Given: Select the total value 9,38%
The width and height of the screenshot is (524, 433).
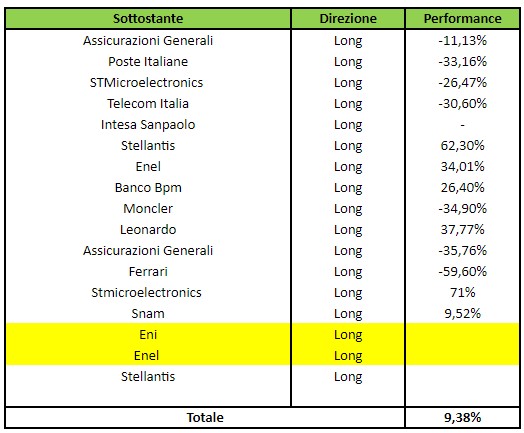Looking at the screenshot, I should click(x=463, y=417).
